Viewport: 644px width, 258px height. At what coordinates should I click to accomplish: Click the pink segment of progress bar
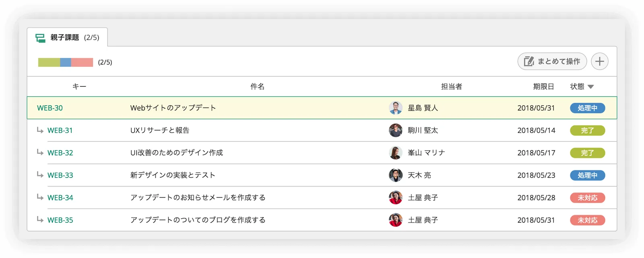(82, 62)
